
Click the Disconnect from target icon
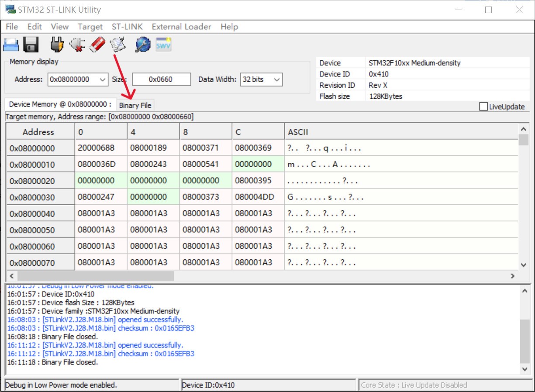[77, 45]
